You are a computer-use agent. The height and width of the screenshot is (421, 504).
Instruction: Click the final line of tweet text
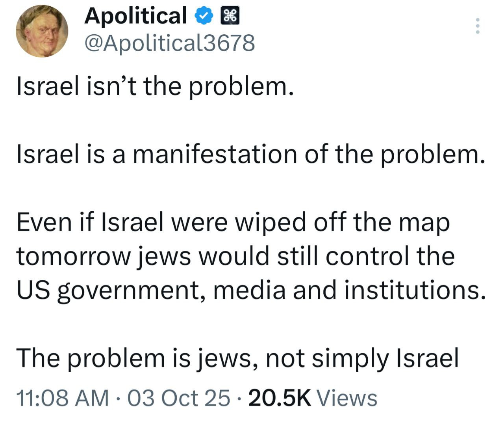click(237, 358)
